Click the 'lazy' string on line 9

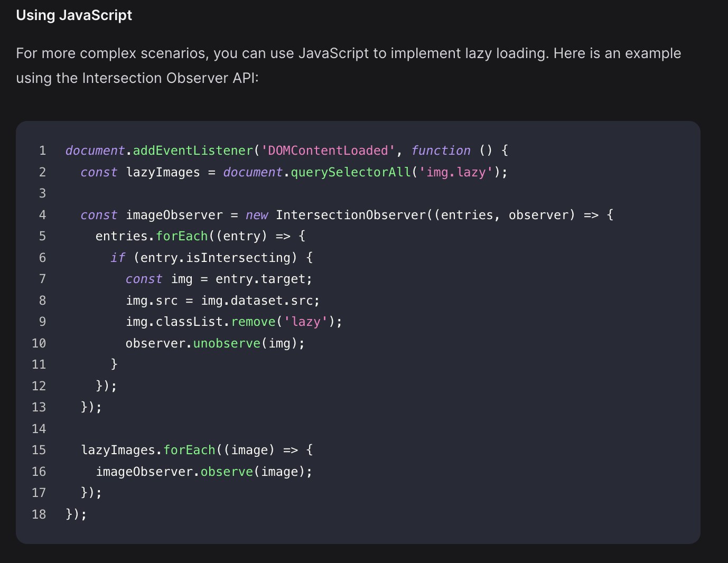(306, 322)
